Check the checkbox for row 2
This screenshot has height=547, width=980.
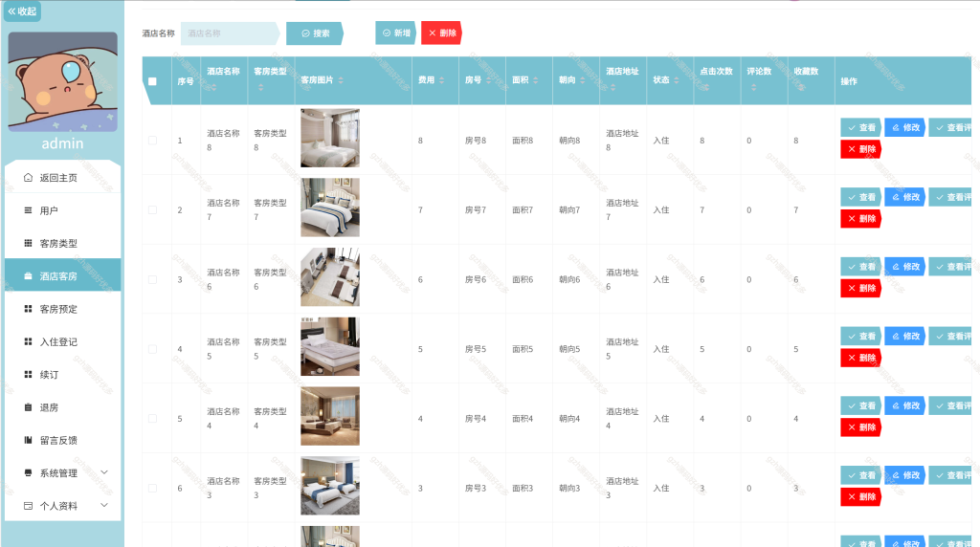[152, 209]
